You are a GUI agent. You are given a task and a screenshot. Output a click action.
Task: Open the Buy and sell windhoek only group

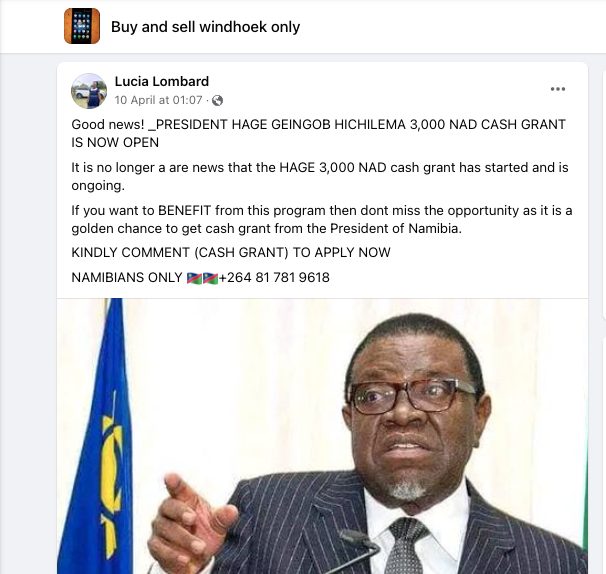click(x=205, y=27)
